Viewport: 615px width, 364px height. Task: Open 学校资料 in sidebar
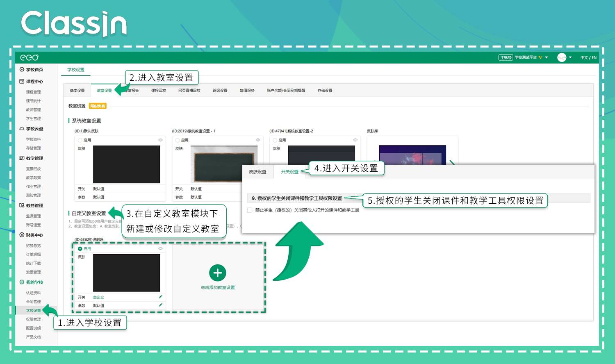pyautogui.click(x=34, y=139)
